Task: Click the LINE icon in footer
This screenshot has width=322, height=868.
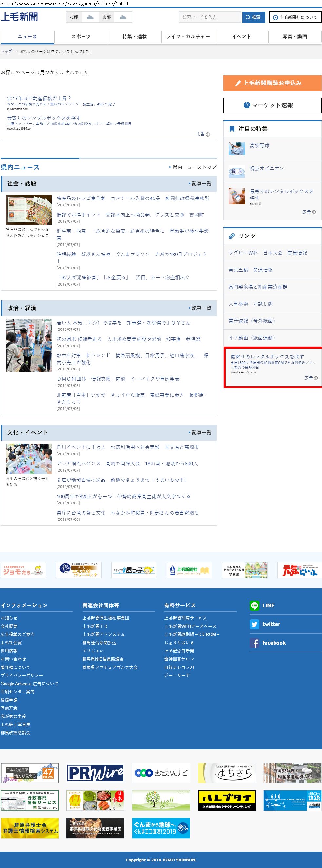Action: [x=254, y=605]
